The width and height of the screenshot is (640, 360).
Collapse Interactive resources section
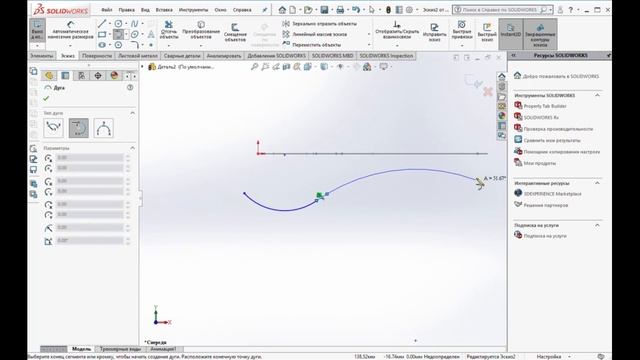[598, 183]
